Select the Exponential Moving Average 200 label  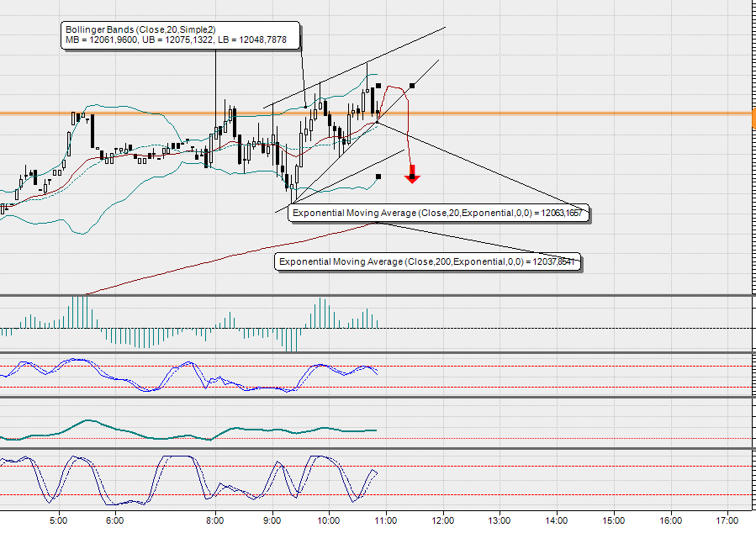(427, 261)
